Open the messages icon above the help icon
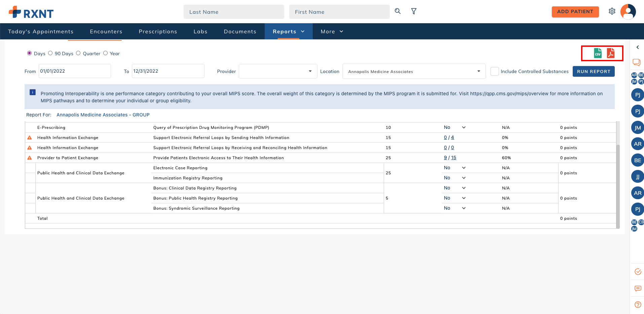This screenshot has height=314, width=644. [638, 288]
